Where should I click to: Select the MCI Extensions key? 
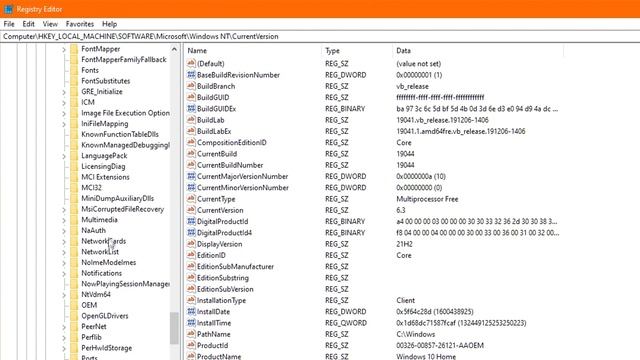pos(105,177)
